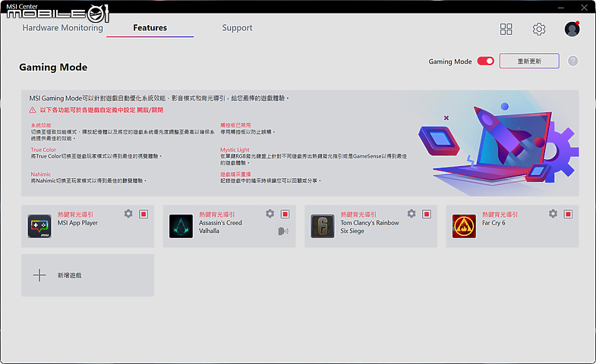Click the Mystic Light feature heading

235,149
